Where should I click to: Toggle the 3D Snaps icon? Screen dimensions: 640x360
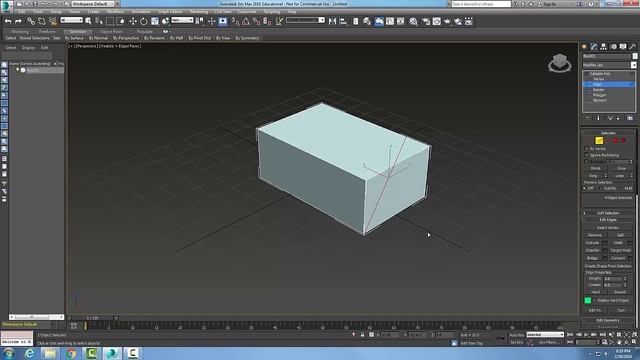tap(236, 21)
